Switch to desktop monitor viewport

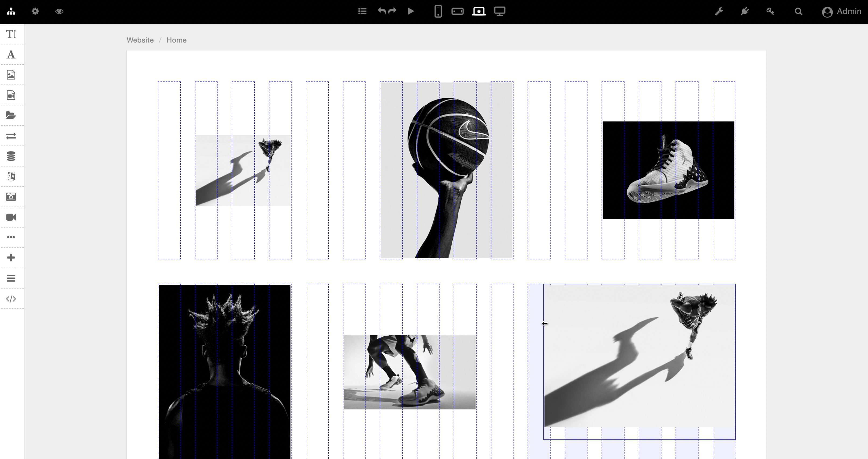tap(500, 12)
